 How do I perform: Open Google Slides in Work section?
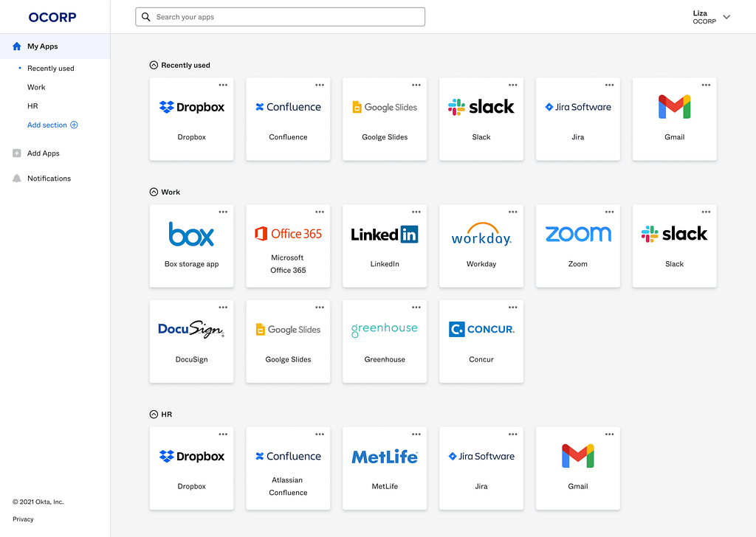click(x=288, y=342)
